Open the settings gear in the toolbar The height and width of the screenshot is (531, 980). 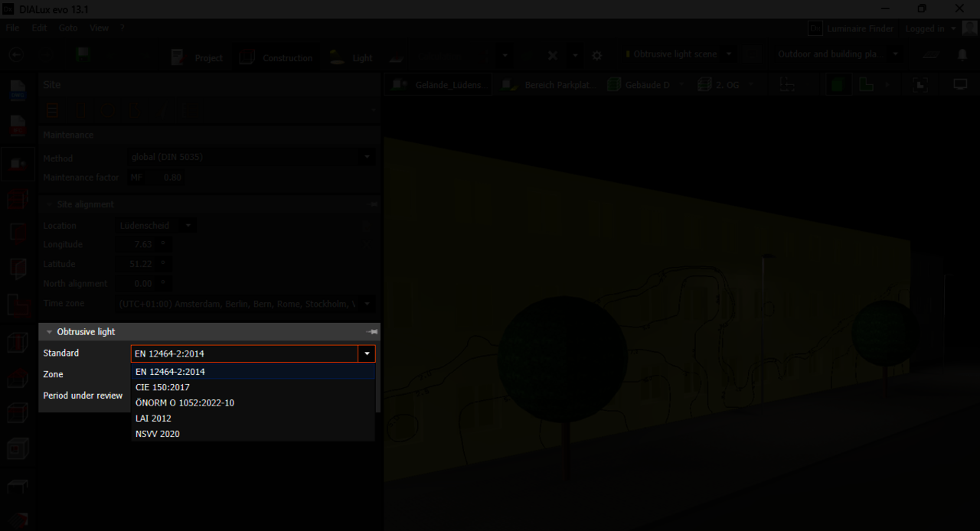click(x=597, y=56)
